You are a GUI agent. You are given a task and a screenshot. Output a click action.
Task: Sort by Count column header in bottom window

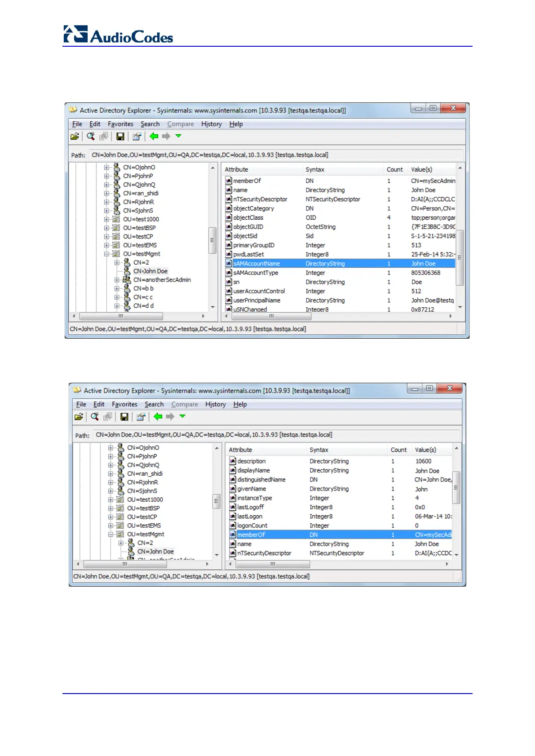tap(398, 450)
